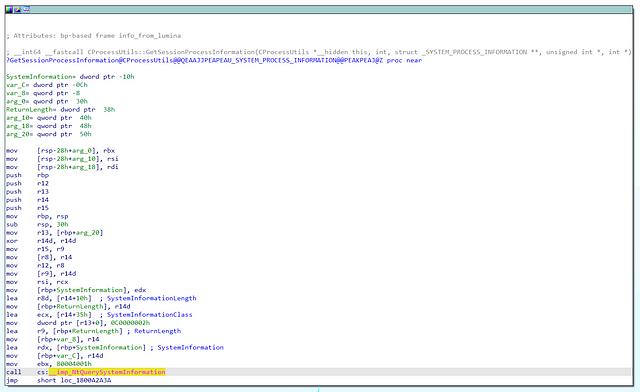The width and height of the screenshot is (640, 392).
Task: Select the 'ReturnLength= dword ptr 38h' definition
Action: tap(60, 109)
